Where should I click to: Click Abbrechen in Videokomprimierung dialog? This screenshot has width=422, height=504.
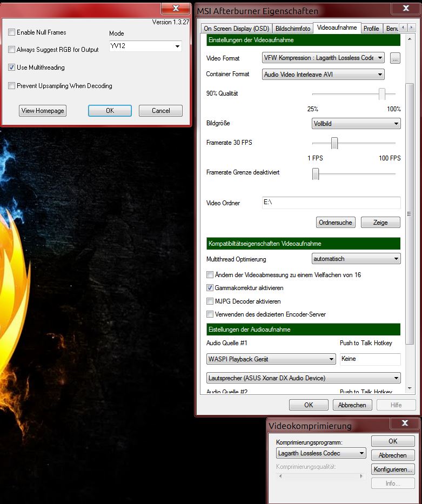pyautogui.click(x=393, y=455)
